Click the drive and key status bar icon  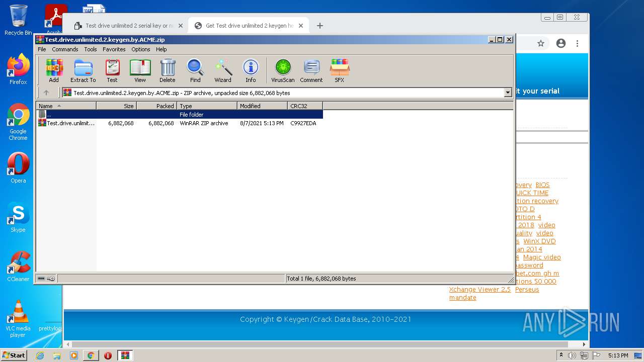[46, 279]
